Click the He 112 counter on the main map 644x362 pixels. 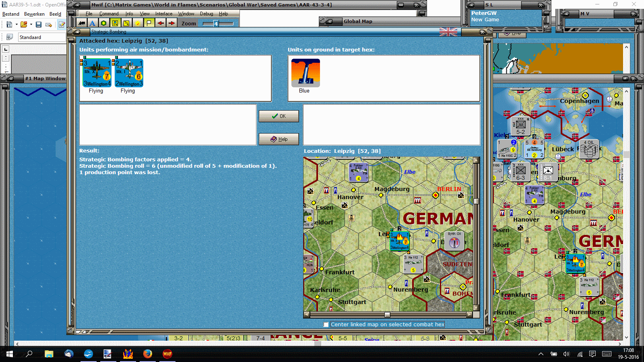(589, 287)
